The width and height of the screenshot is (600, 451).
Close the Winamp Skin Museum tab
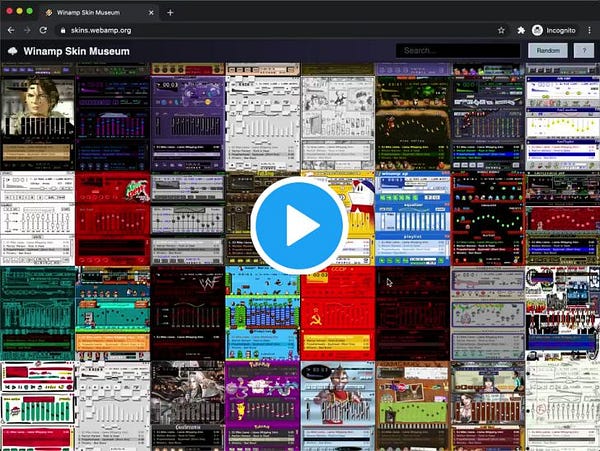(151, 13)
